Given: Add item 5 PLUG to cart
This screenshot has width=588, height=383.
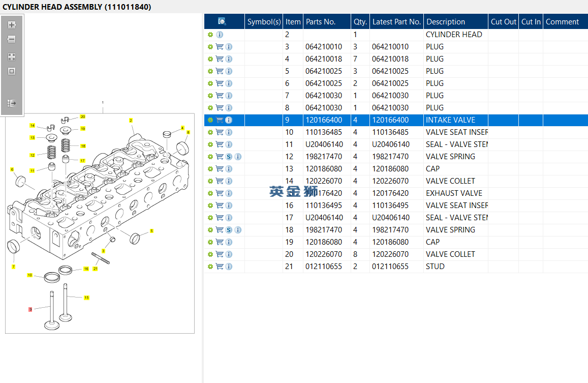Looking at the screenshot, I should tap(220, 71).
